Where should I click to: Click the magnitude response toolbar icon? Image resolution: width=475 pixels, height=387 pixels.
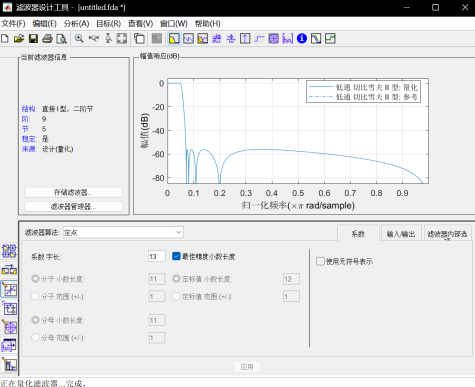point(174,39)
